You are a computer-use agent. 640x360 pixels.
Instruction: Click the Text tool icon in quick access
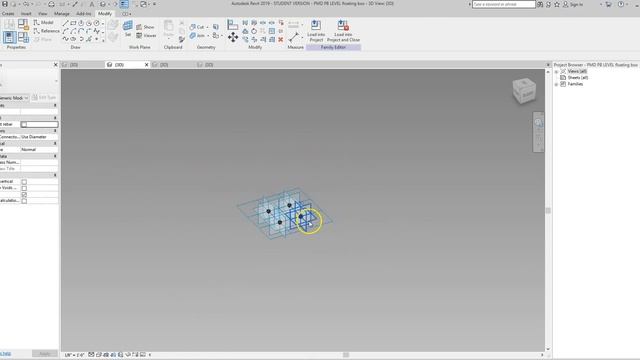91,4
